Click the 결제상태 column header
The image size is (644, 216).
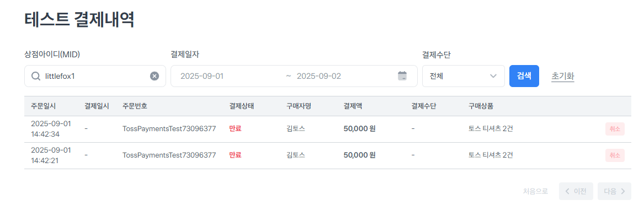(242, 106)
